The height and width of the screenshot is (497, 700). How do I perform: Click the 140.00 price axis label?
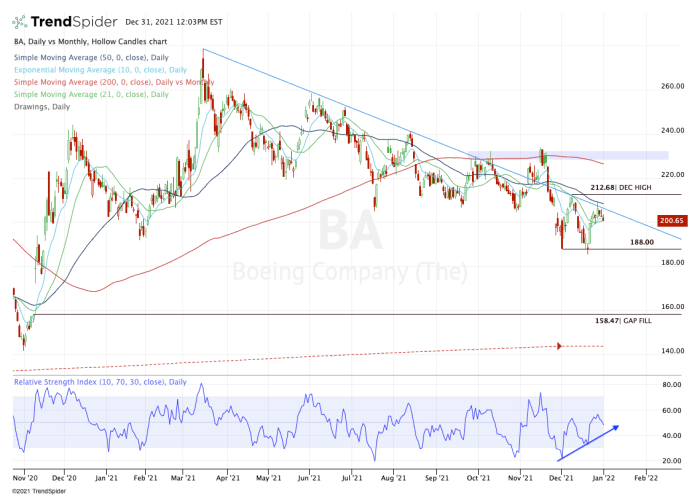(672, 351)
